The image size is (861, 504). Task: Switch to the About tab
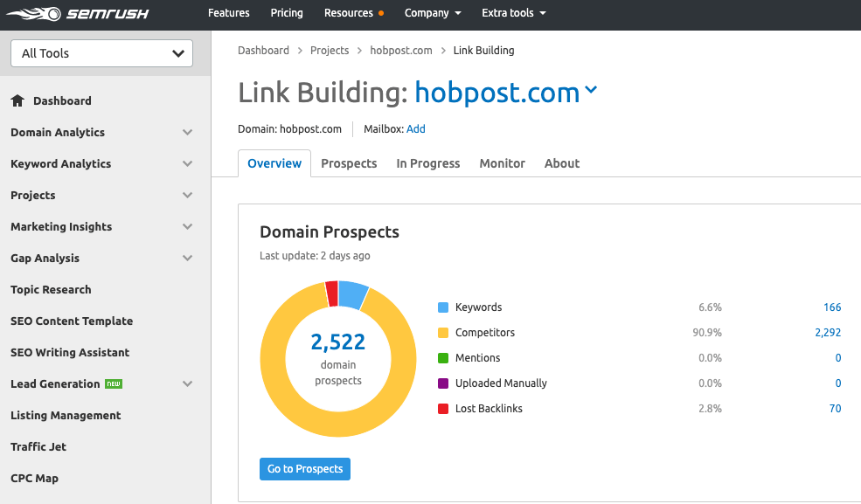click(x=562, y=163)
